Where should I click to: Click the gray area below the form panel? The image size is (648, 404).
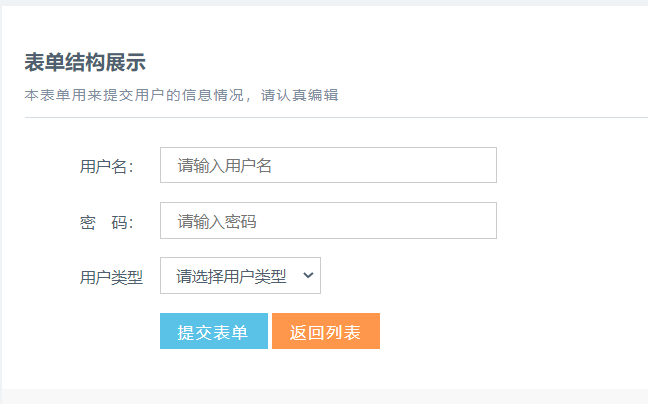324,397
